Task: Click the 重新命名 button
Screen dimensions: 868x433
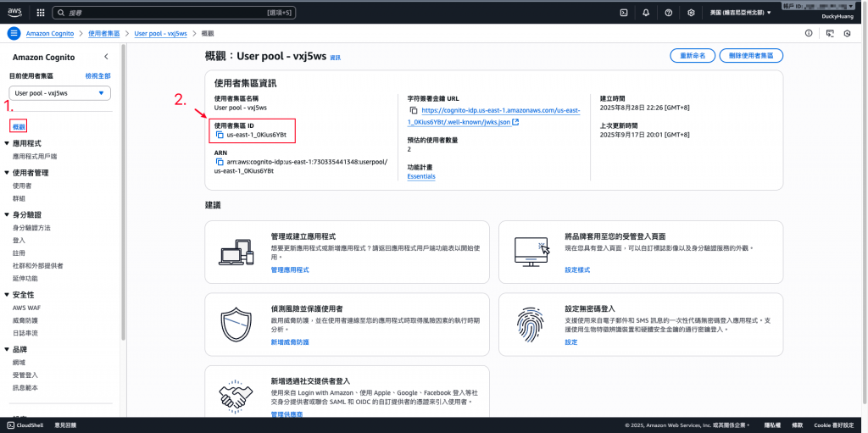Action: tap(693, 56)
